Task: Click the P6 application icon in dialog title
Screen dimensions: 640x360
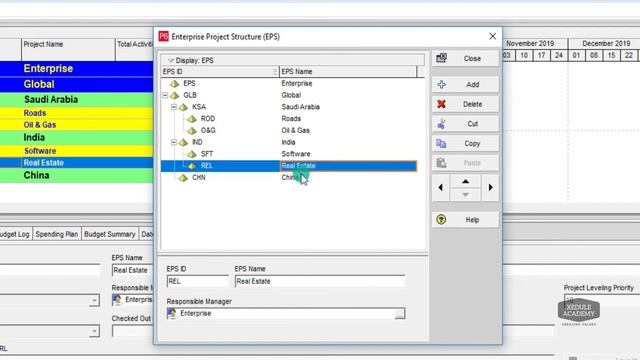Action: point(164,36)
